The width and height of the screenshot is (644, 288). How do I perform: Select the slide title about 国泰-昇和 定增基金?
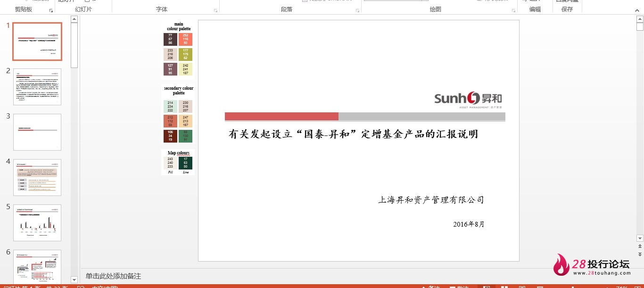pyautogui.click(x=353, y=134)
